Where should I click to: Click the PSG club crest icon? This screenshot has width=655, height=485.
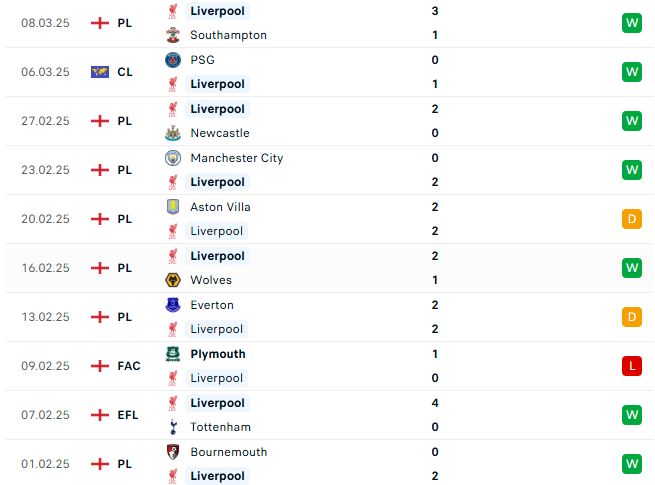coord(173,60)
